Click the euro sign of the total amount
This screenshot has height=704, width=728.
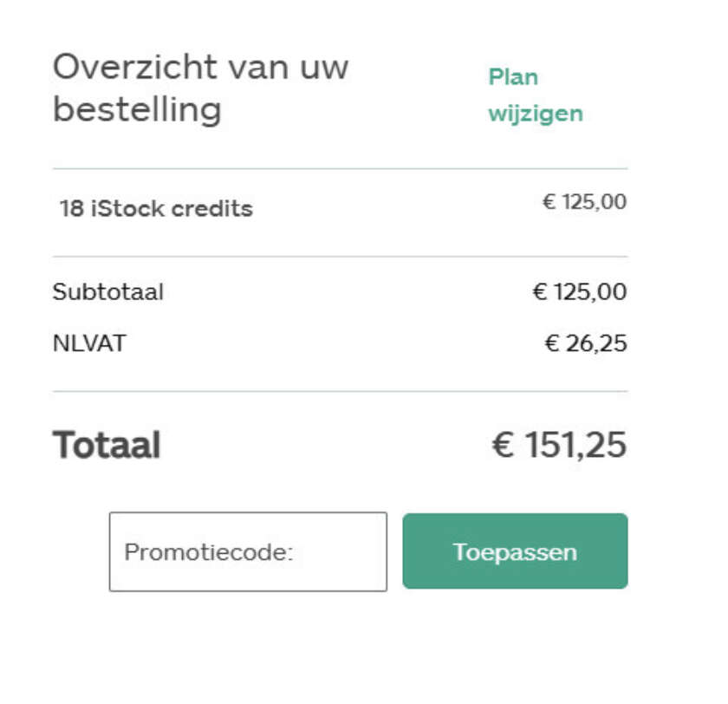[x=504, y=446]
